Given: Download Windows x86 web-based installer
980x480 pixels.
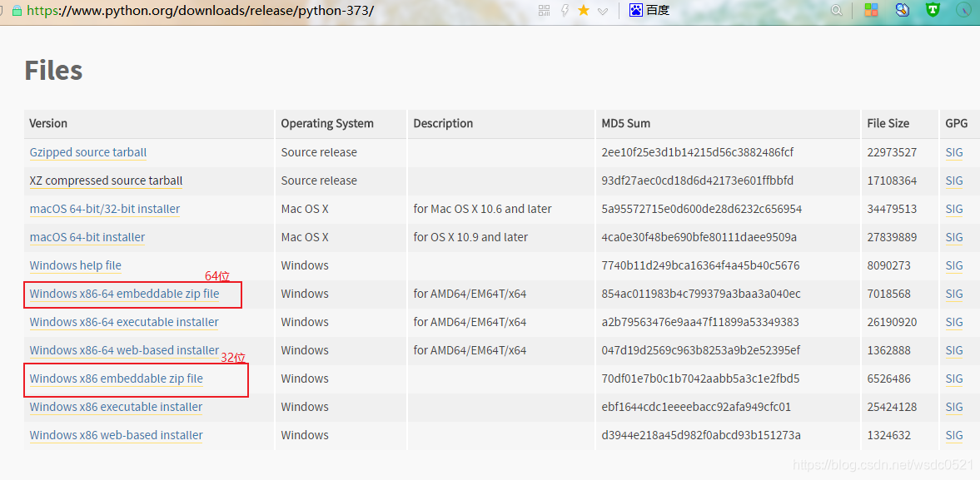Looking at the screenshot, I should pos(117,435).
